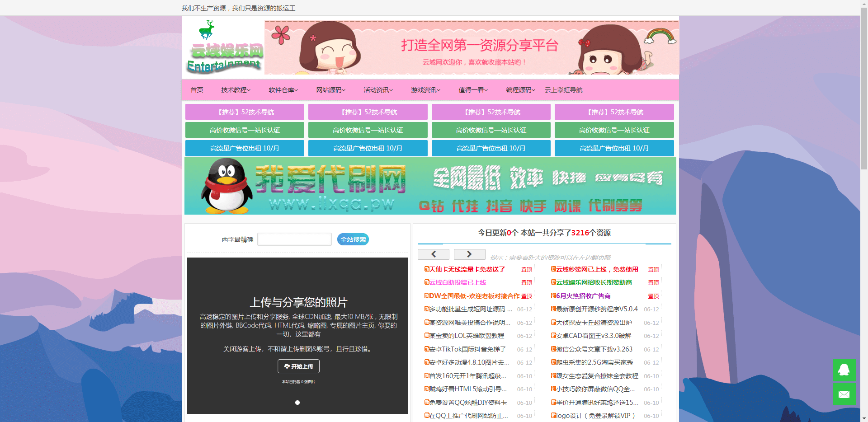Click the right arrow above the resource list
Viewport: 868px width, 422px height.
[469, 254]
